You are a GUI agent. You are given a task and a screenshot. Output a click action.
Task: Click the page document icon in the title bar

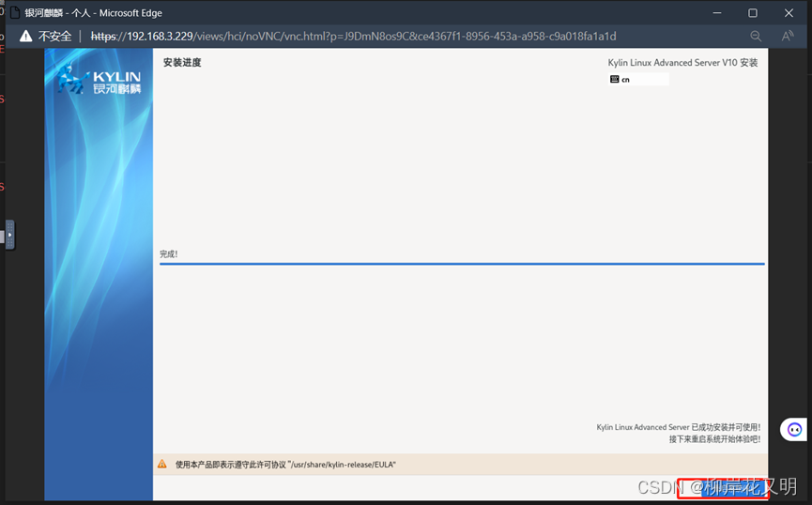(15, 12)
